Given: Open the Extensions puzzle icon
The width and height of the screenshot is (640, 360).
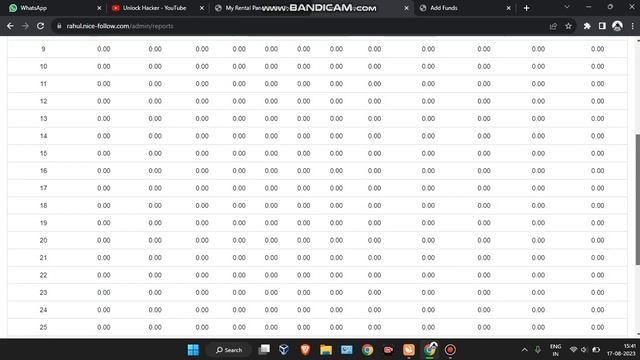Looking at the screenshot, I should 587,26.
